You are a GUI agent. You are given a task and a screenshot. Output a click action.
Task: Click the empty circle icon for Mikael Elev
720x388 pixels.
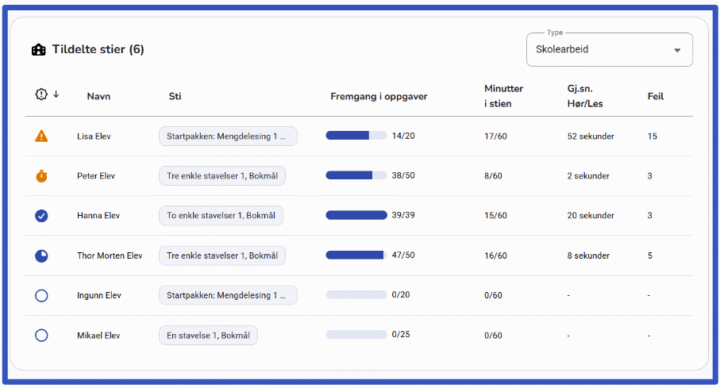(41, 336)
